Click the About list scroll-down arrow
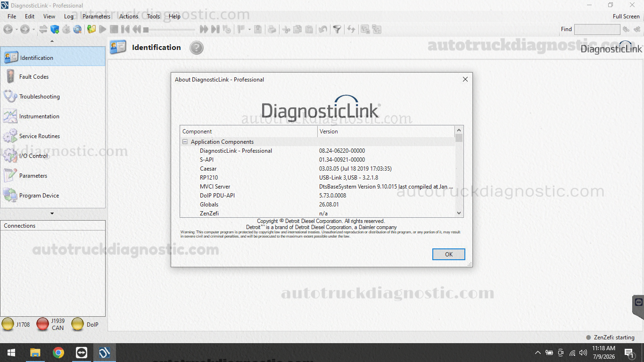 click(459, 213)
